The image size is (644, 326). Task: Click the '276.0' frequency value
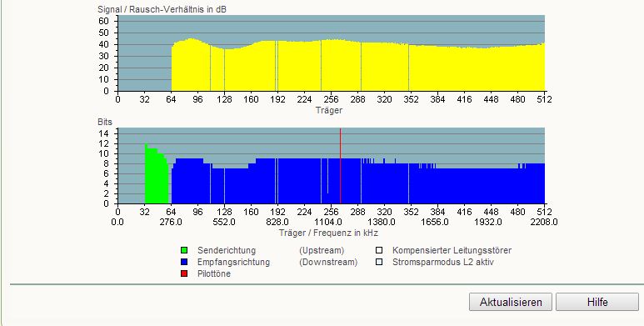point(171,222)
